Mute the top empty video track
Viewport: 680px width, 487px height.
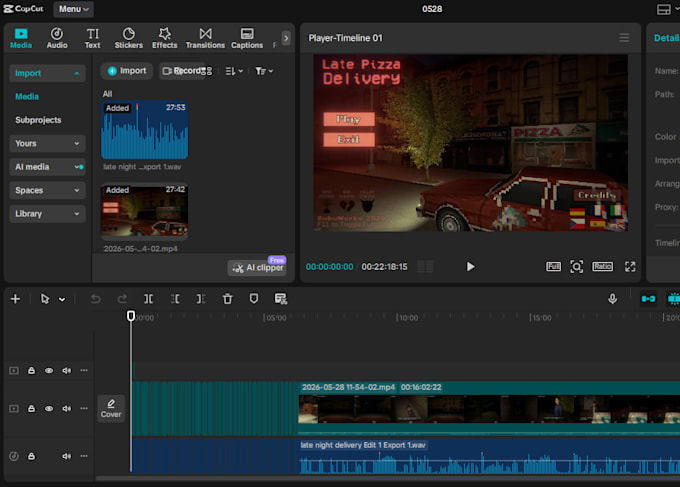click(66, 371)
